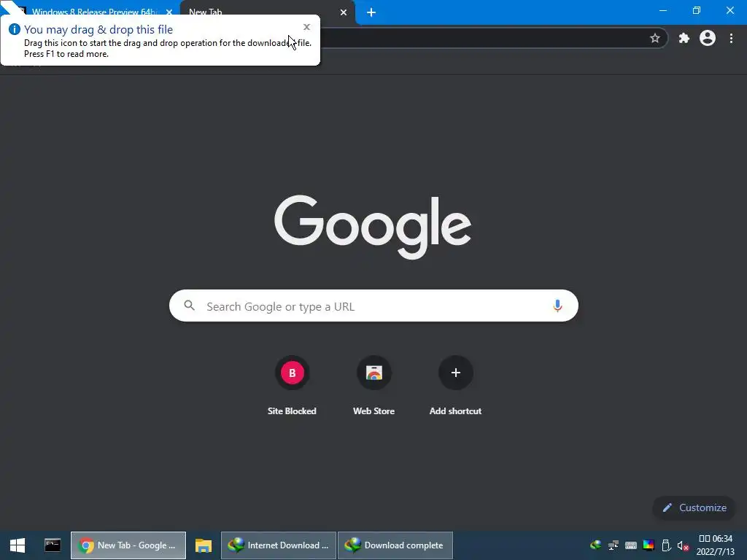This screenshot has height=560, width=747.
Task: Click the safely remove hardware tray icon
Action: click(667, 545)
